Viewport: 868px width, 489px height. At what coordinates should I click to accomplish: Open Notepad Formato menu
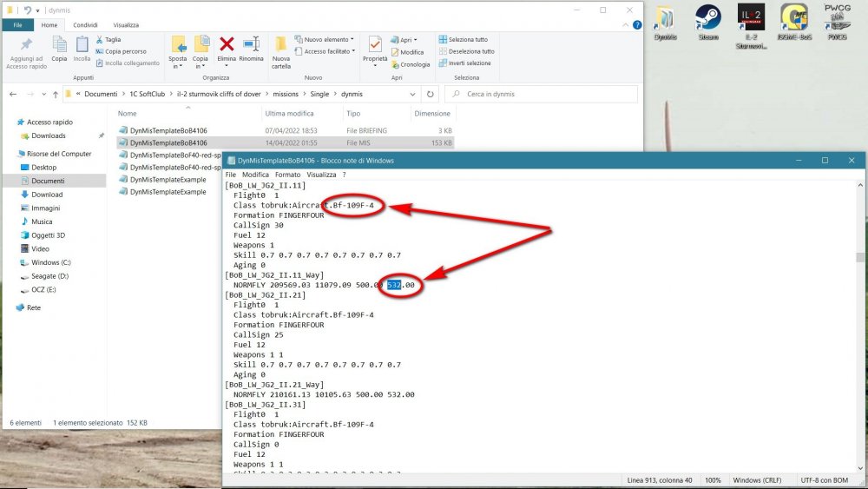tap(288, 175)
